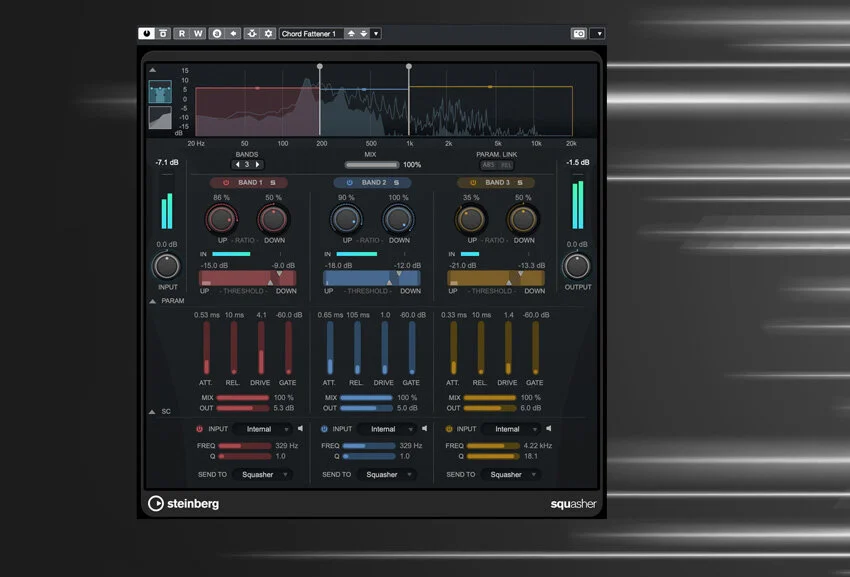Click Band 3 ATT. attack slider
Image resolution: width=850 pixels, height=577 pixels.
(x=453, y=348)
